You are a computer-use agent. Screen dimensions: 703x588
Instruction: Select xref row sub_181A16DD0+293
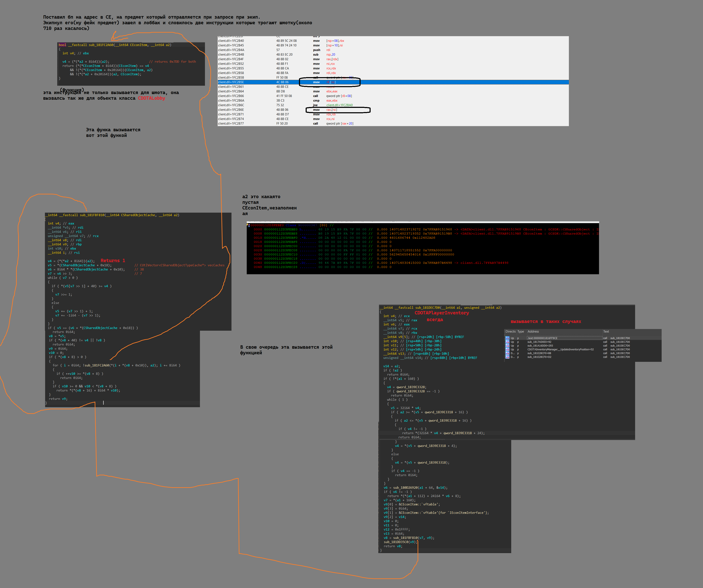540,346
